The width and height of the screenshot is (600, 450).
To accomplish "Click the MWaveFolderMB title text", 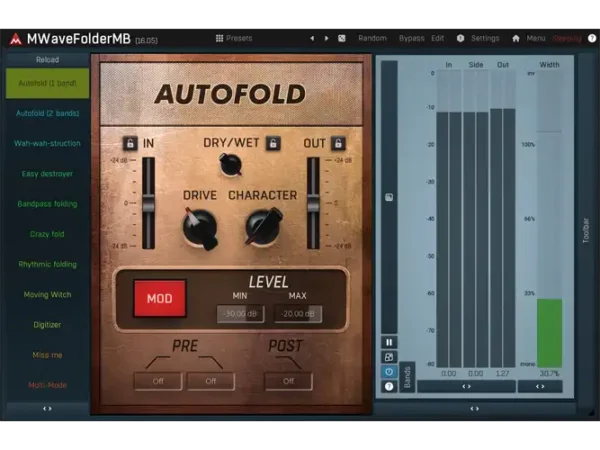I will click(x=78, y=39).
